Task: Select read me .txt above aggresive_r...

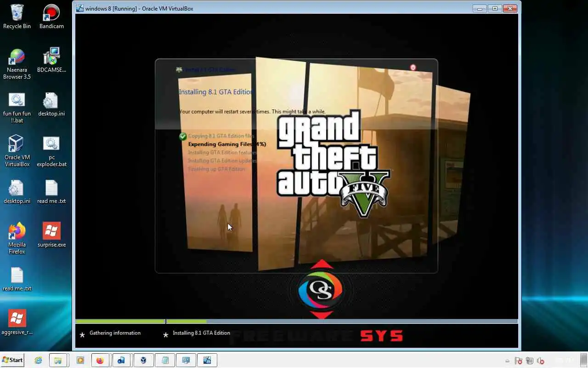Action: click(17, 279)
